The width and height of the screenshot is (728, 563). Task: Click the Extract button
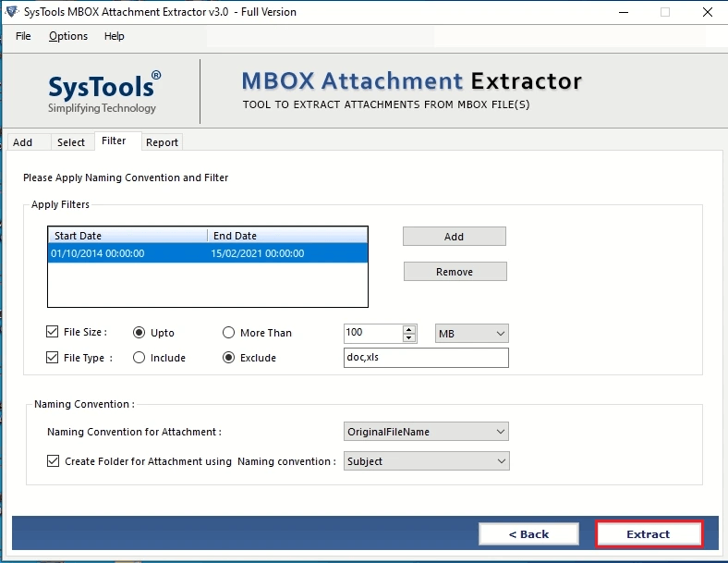[x=649, y=534]
